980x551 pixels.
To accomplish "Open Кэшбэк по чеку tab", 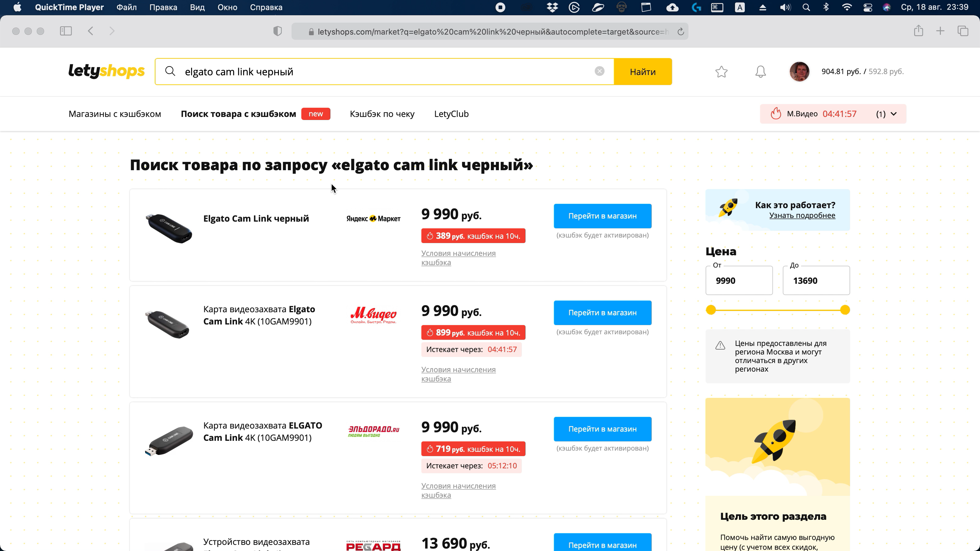I will click(x=382, y=114).
